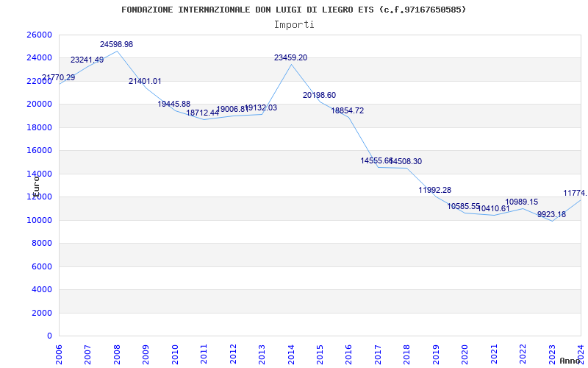Viewport: 588px width, 368px height.
Task: Click x-axis year label 2010
Action: [175, 355]
